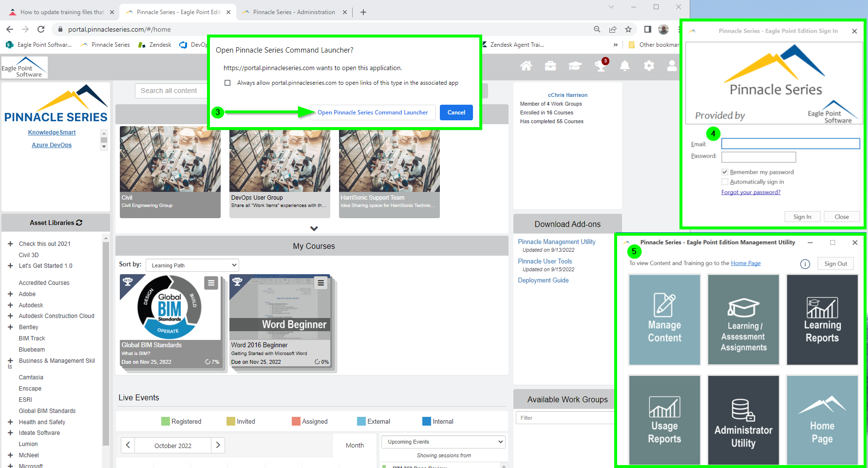Expand more work groups chevron
Screen dimensions: 868x468
(x=314, y=228)
